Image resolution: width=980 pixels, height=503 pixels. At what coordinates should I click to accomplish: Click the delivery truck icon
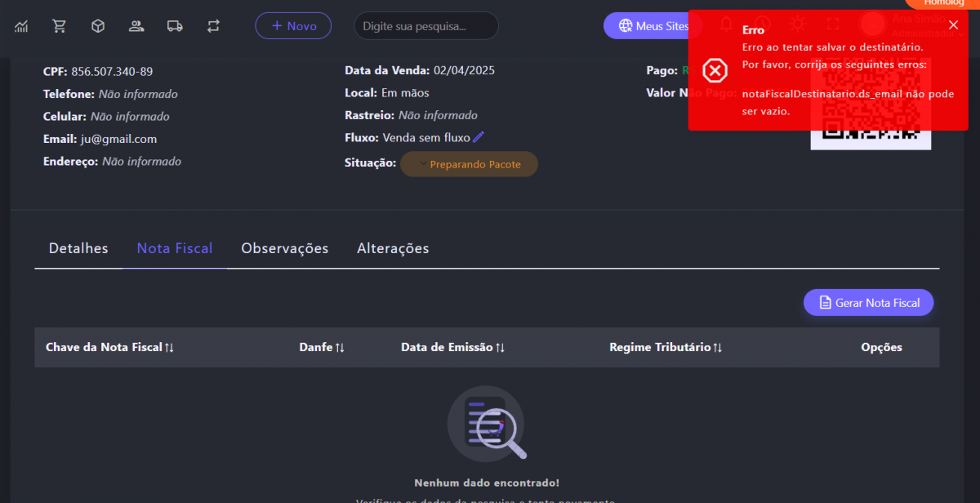[175, 26]
